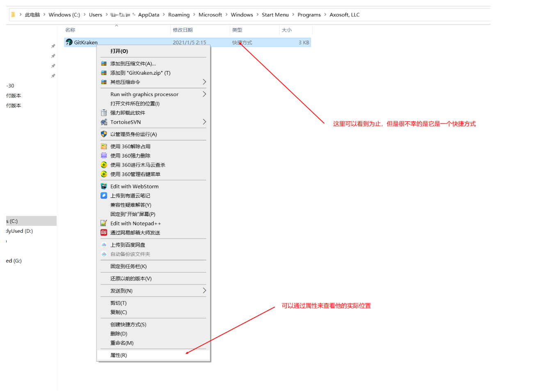Click the 百度网盘 cloud upload icon
Viewport: 549px width, 392px height.
104,245
